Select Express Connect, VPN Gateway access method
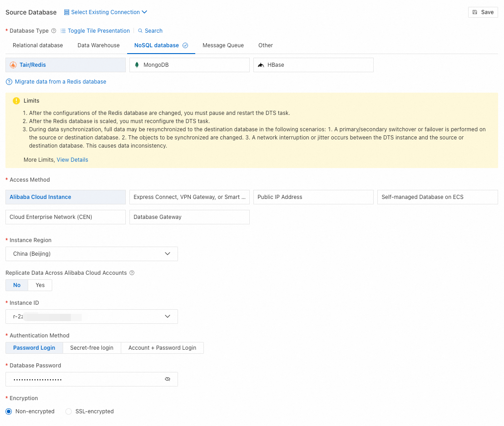The height and width of the screenshot is (426, 504). (x=189, y=197)
